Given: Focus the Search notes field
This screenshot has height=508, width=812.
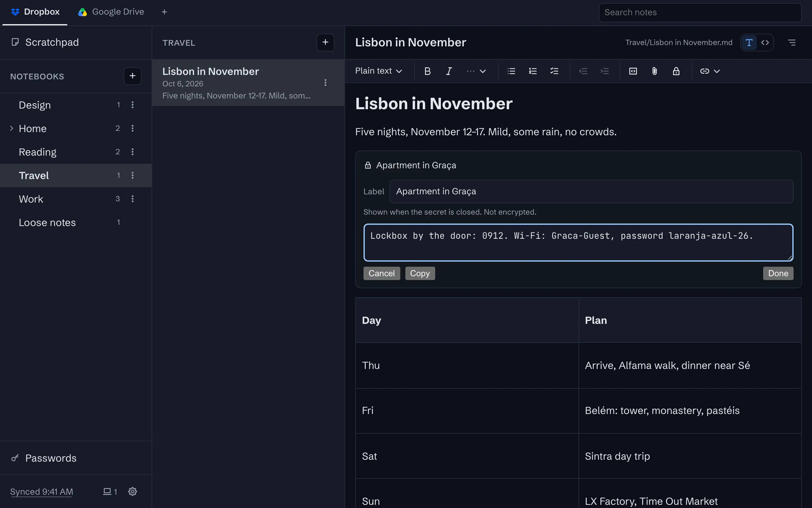Looking at the screenshot, I should 700,12.
